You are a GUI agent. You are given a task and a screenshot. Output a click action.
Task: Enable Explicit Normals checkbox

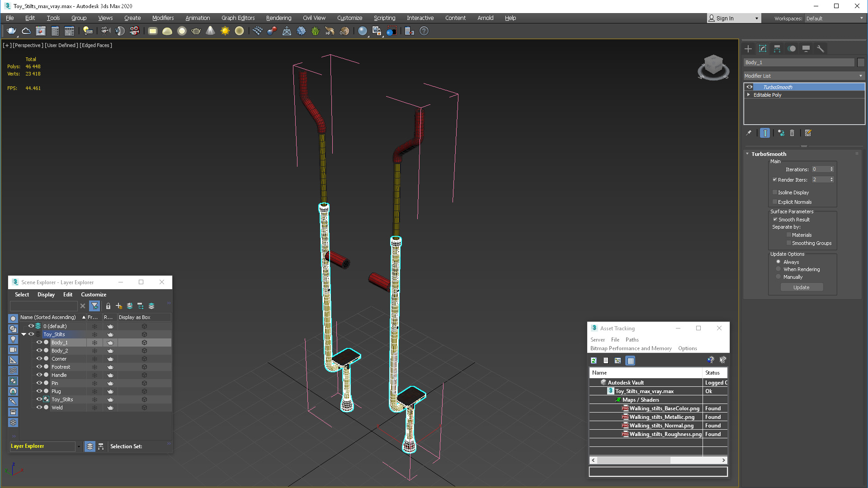[775, 202]
